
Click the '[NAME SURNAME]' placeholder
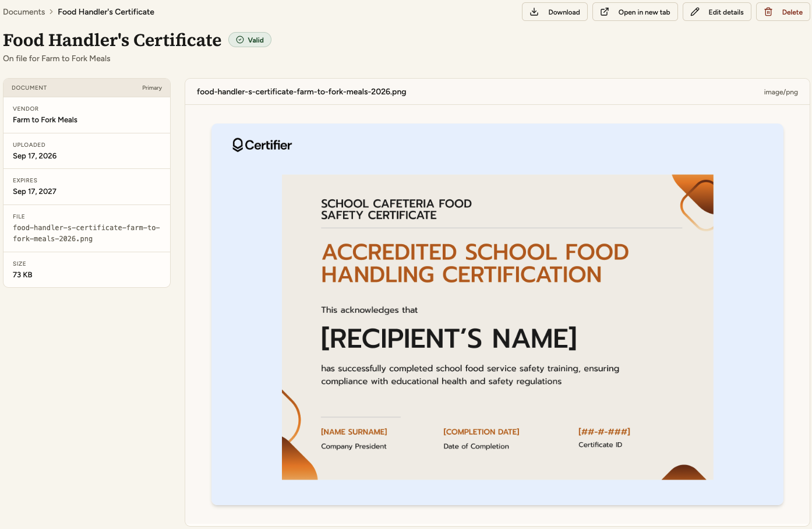pos(354,432)
